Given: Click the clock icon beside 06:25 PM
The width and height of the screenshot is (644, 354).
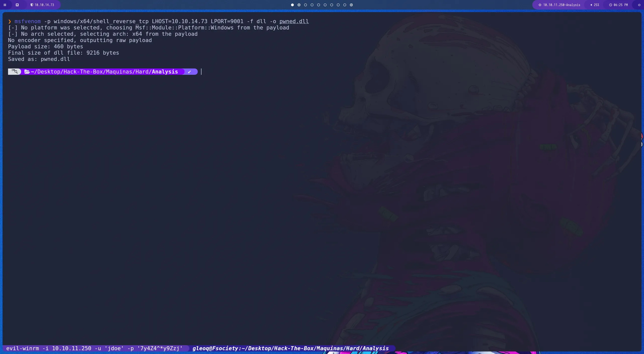Looking at the screenshot, I should click(611, 5).
